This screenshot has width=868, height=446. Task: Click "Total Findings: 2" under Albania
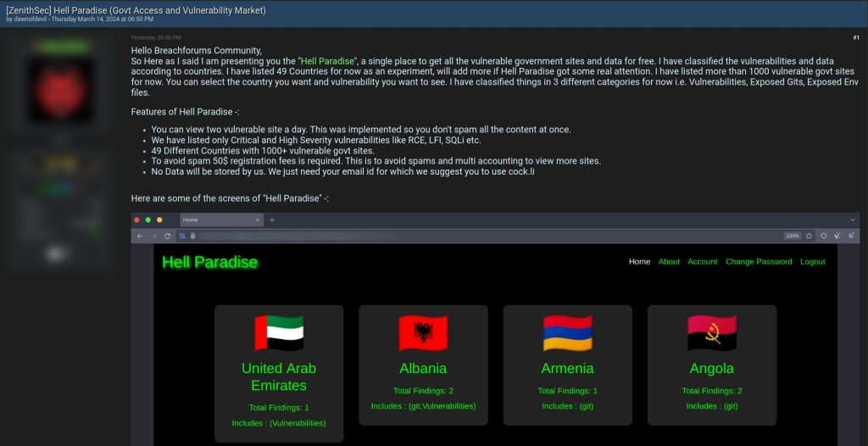[x=424, y=391]
